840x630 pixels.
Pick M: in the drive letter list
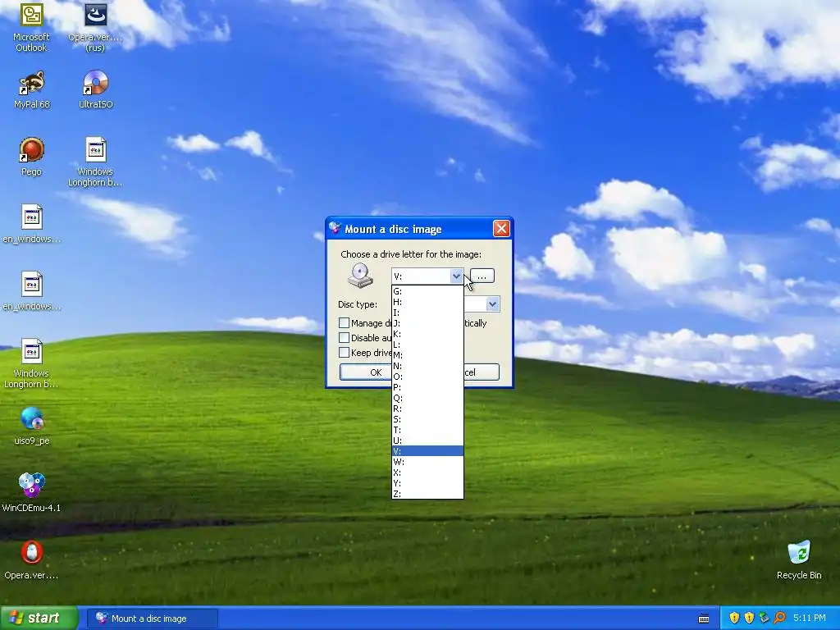pos(427,355)
